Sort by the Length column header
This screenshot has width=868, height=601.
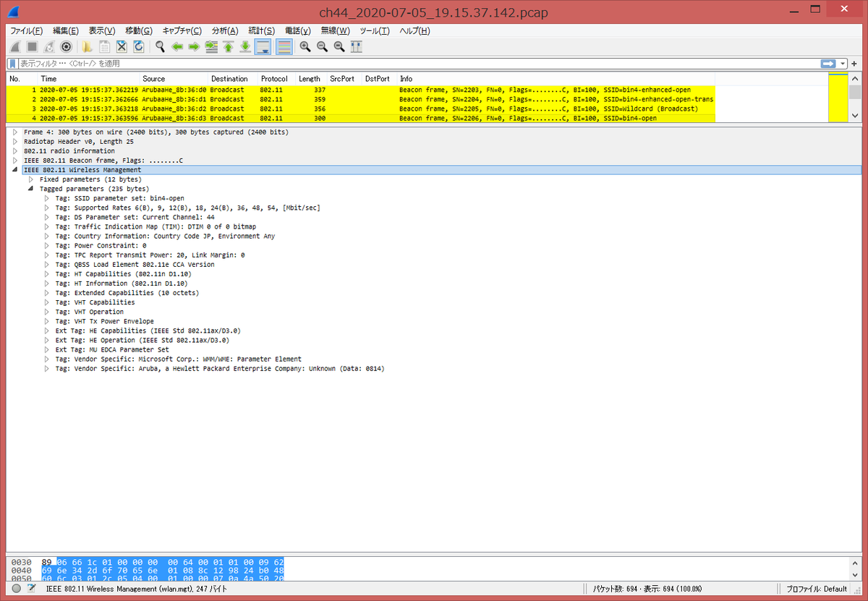(x=311, y=79)
